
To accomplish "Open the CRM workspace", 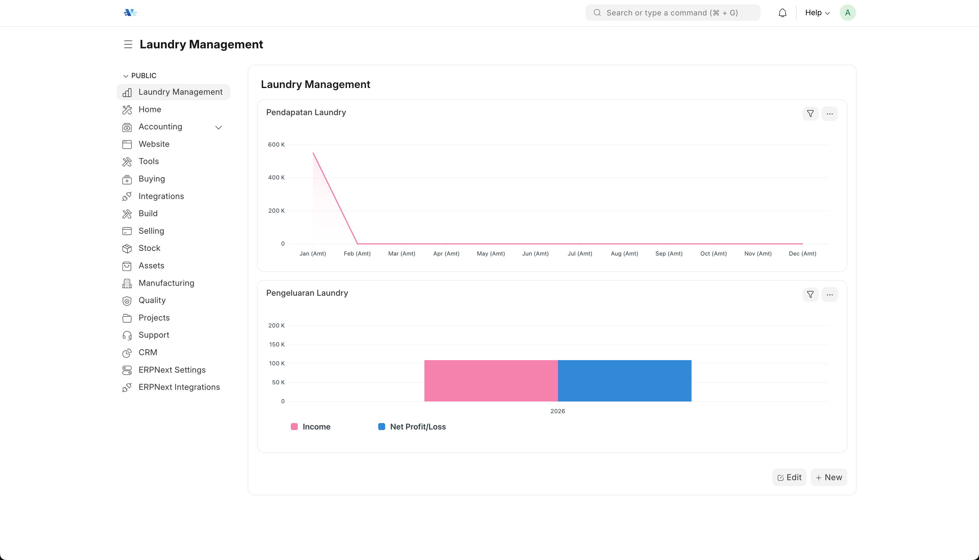I will click(173, 352).
